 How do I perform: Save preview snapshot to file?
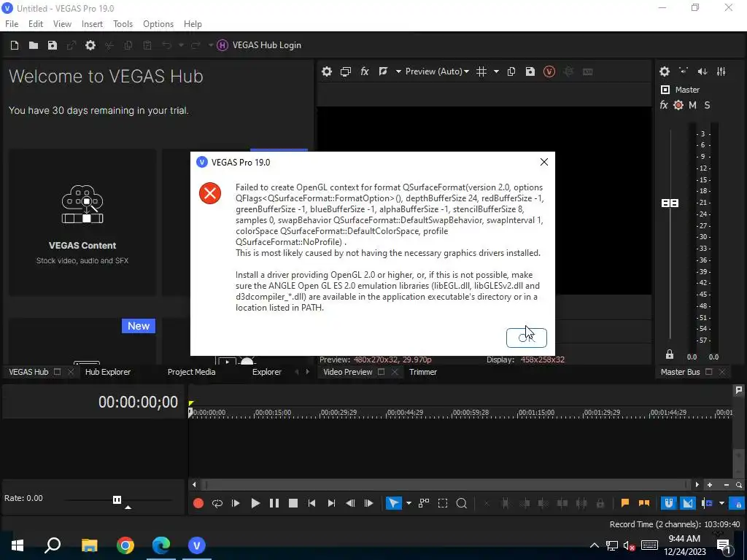530,71
